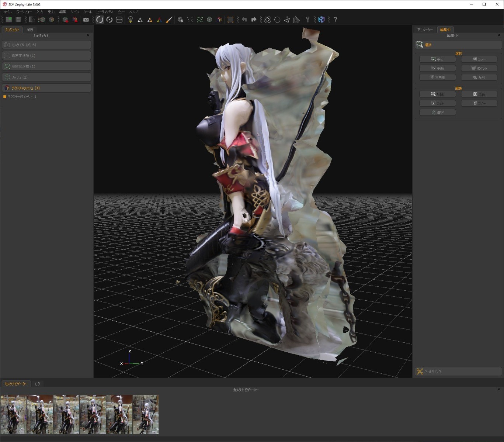Expand the 低密度点群 (1) section

point(46,55)
